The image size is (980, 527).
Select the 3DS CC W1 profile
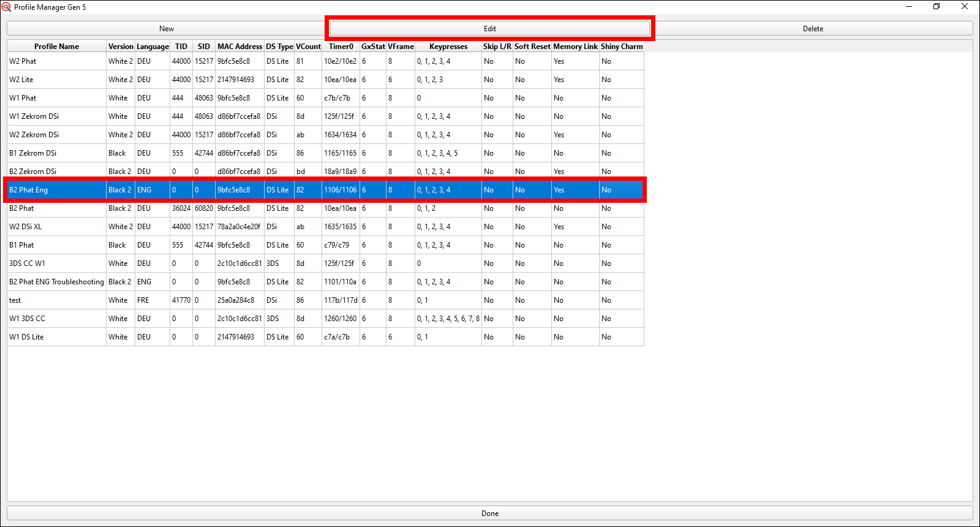[x=28, y=263]
